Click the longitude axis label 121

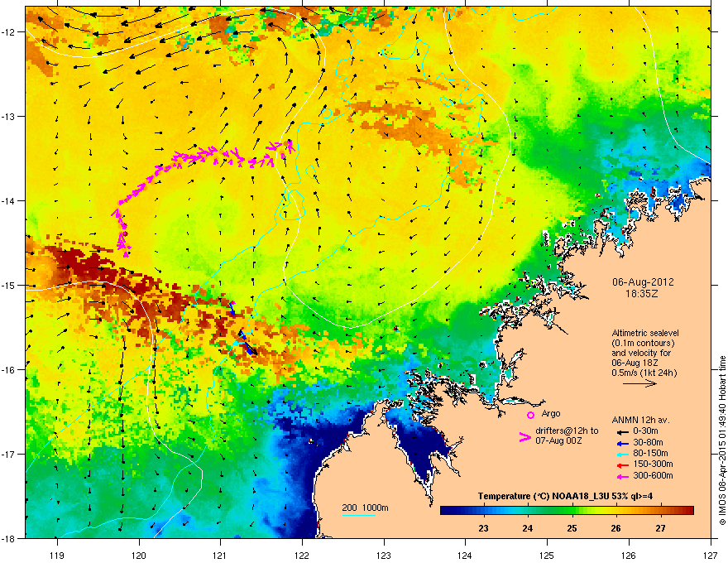point(220,555)
